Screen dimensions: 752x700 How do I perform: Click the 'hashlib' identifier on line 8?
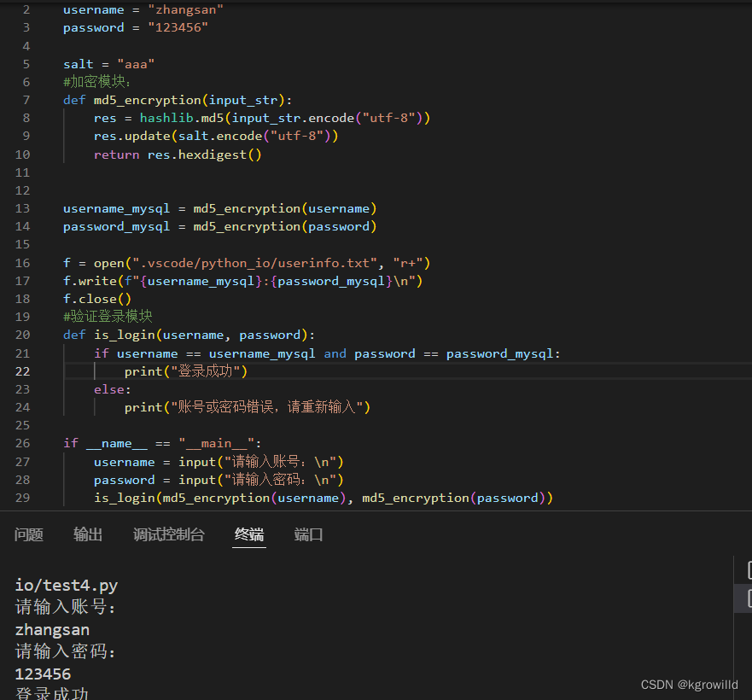166,118
